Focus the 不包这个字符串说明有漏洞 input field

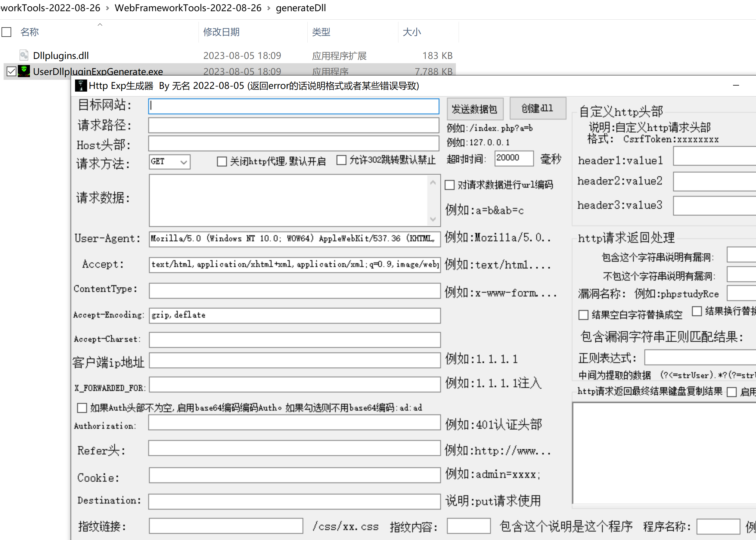click(x=741, y=274)
